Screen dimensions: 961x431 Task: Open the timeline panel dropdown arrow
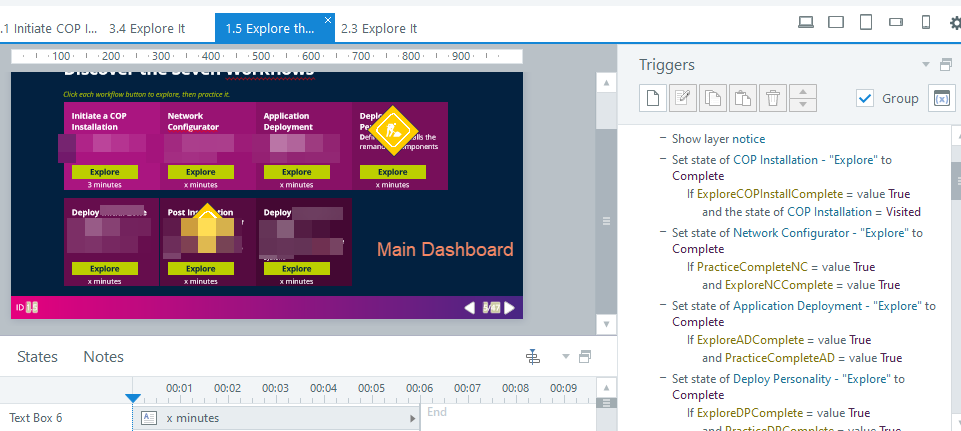coord(566,357)
